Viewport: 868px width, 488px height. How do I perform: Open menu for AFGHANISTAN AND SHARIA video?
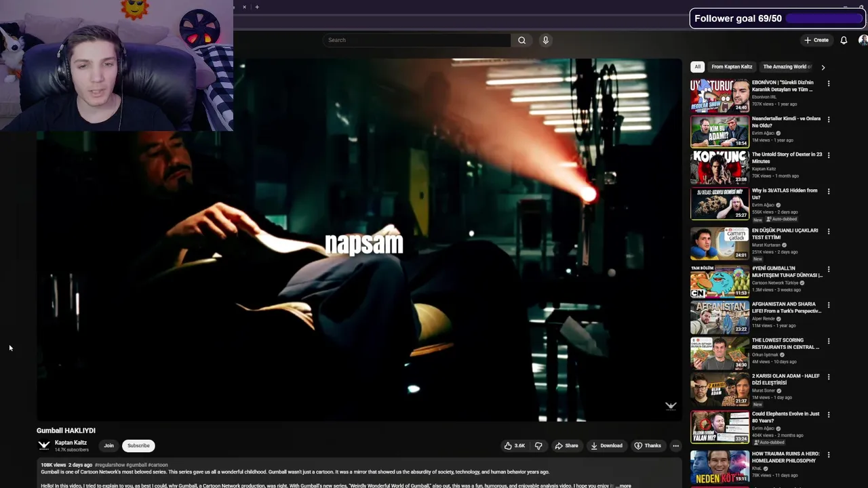coord(828,305)
